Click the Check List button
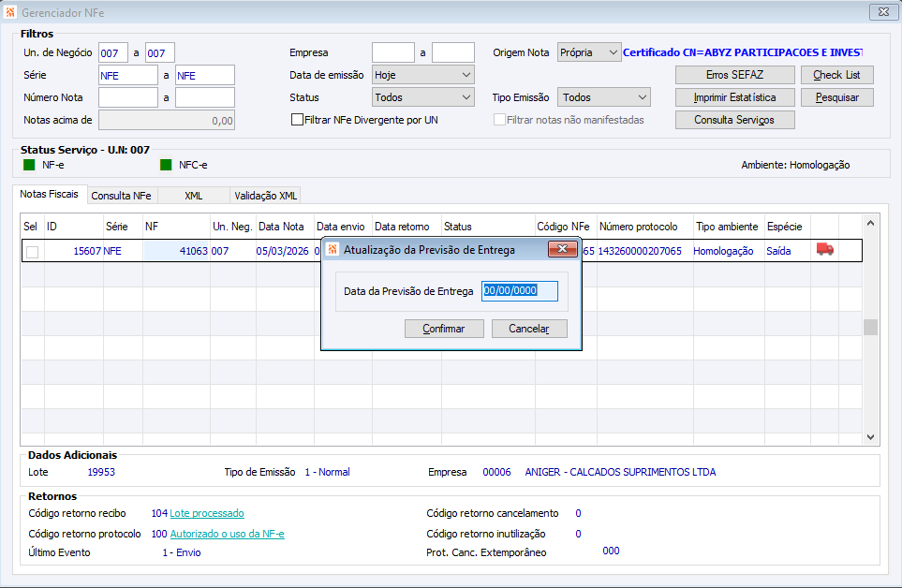The width and height of the screenshot is (902, 588). click(837, 75)
